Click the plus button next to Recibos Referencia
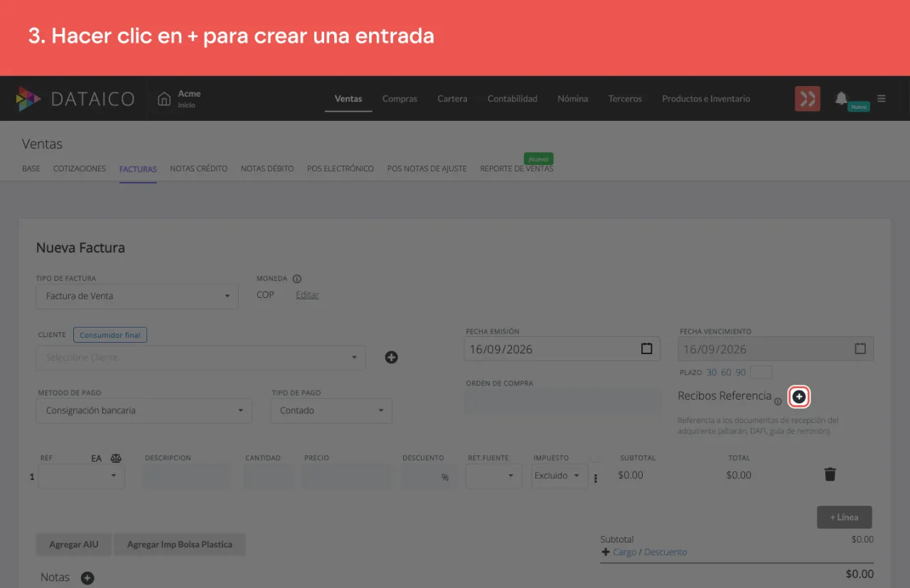Screen dimensions: 910x588 800,397
